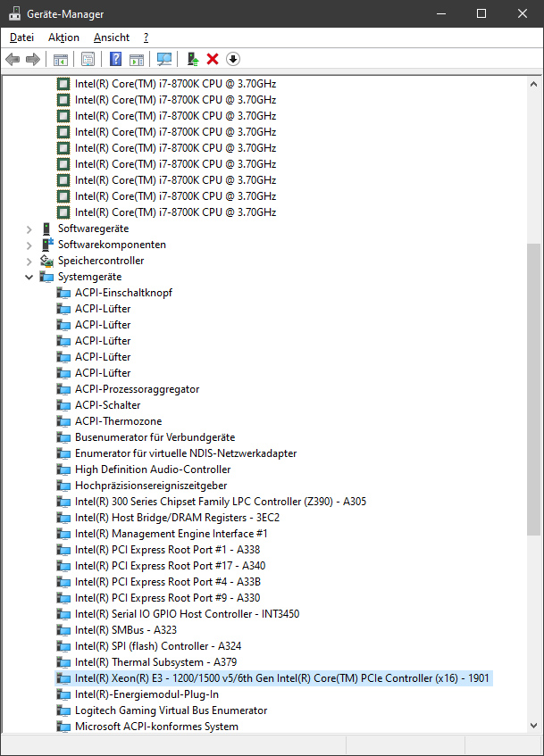Scan for hardware changes via monitor icon

164,59
